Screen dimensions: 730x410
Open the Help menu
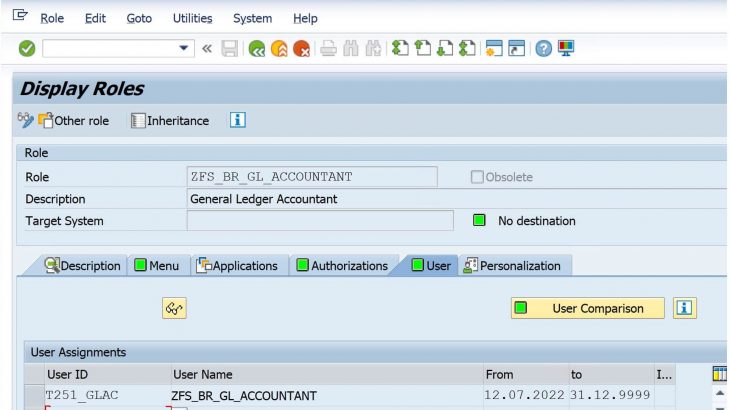[x=305, y=18]
